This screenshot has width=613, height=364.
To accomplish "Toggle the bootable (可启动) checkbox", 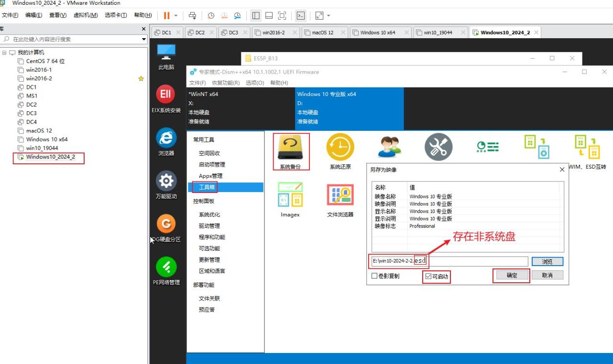I will 428,276.
